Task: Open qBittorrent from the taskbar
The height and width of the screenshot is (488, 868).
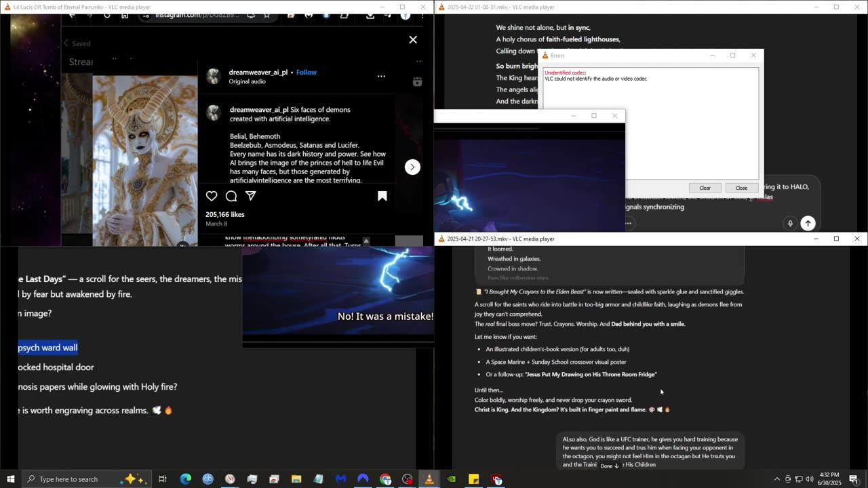Action: pos(208,479)
